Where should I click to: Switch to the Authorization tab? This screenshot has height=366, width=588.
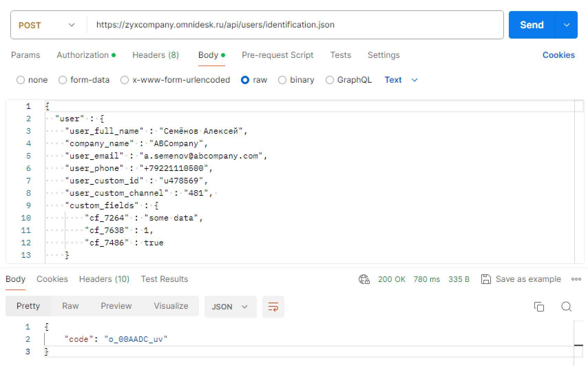tap(86, 55)
